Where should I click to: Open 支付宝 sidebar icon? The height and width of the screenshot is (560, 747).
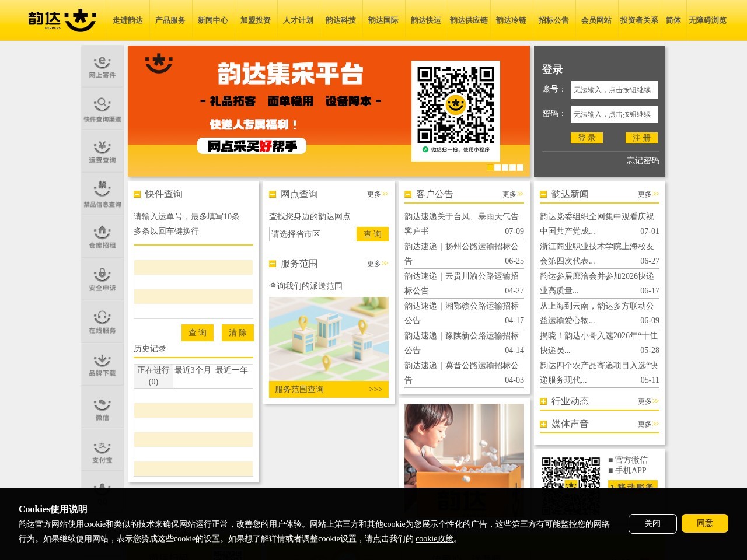tap(102, 450)
